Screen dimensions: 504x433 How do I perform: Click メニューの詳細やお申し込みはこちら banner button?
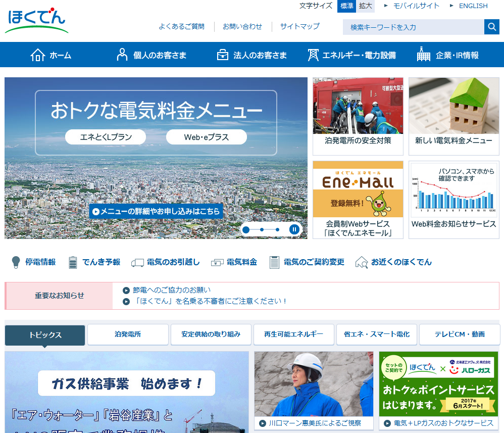(x=156, y=211)
